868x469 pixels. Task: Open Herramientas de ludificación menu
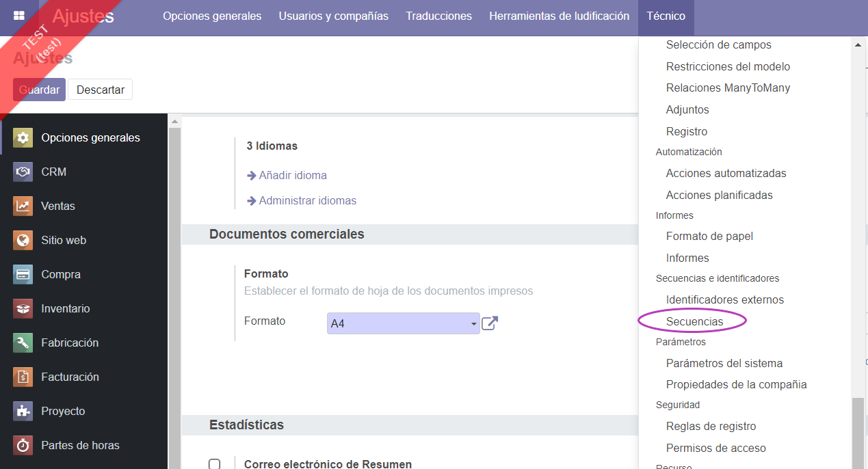click(560, 16)
